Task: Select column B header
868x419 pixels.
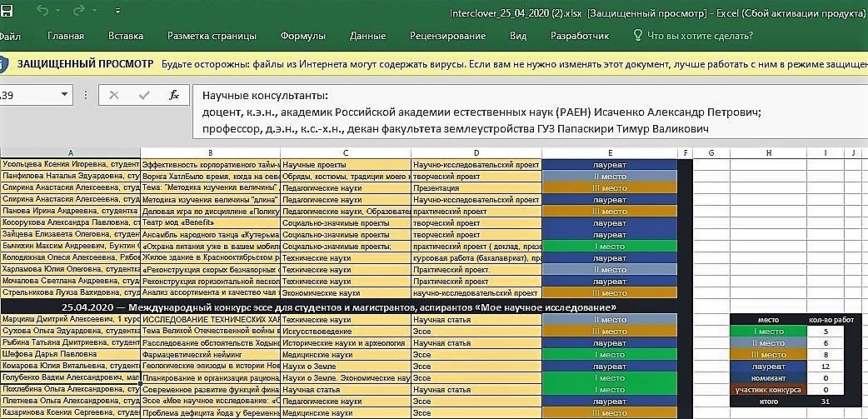Action: (x=211, y=152)
